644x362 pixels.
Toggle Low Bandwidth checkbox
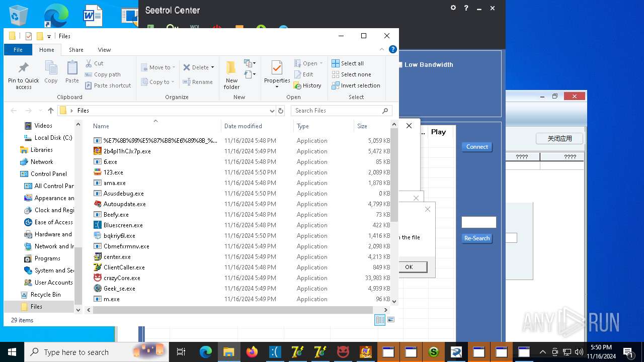tap(400, 64)
